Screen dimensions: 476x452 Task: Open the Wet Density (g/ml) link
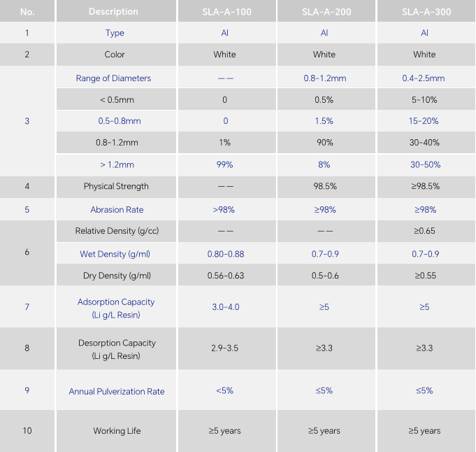pos(115,254)
